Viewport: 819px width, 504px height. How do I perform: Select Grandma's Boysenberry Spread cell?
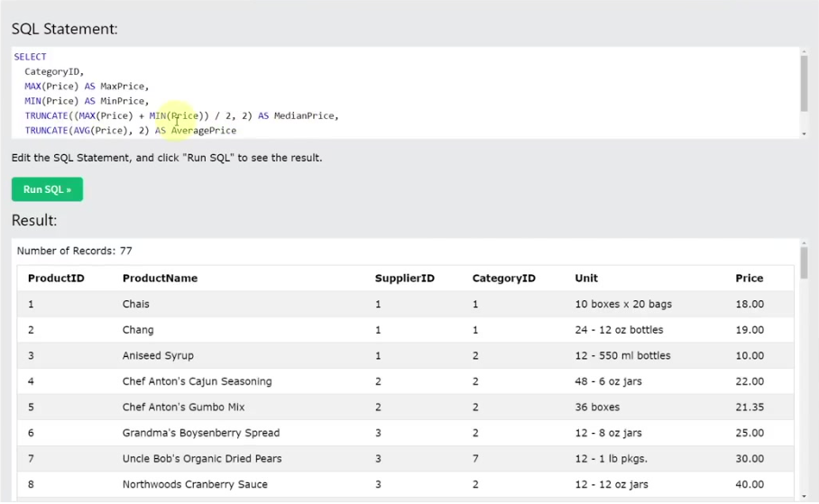pyautogui.click(x=201, y=433)
